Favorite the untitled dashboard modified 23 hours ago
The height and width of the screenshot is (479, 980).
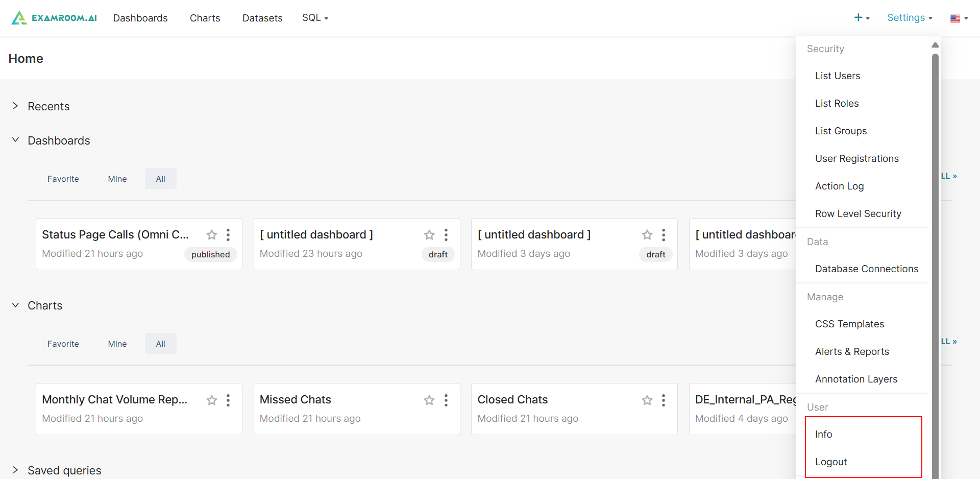(429, 235)
